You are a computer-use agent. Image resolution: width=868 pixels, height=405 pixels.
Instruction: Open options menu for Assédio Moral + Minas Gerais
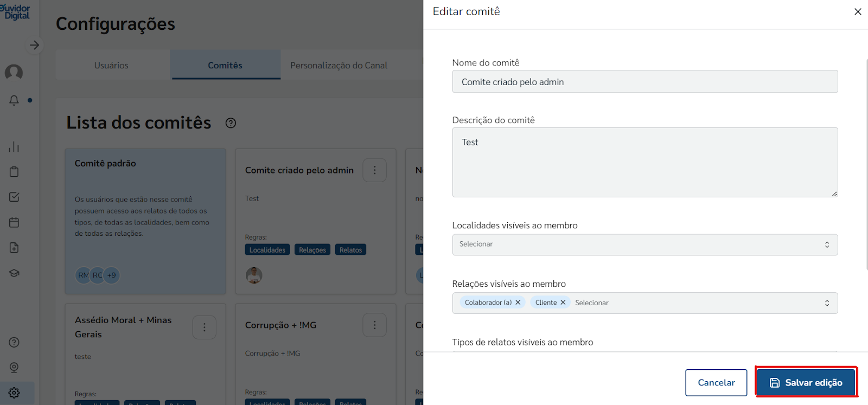click(204, 327)
